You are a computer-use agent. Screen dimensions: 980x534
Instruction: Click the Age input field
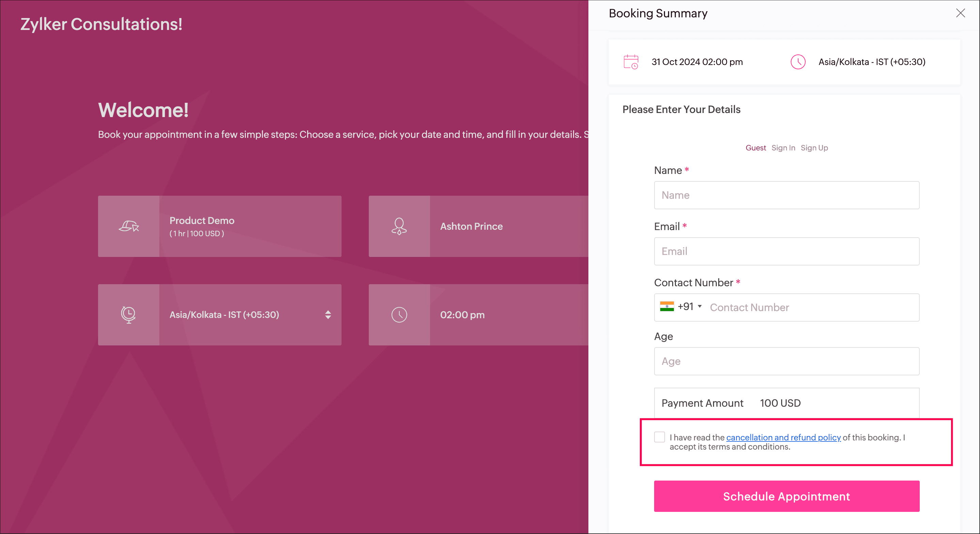click(x=786, y=361)
